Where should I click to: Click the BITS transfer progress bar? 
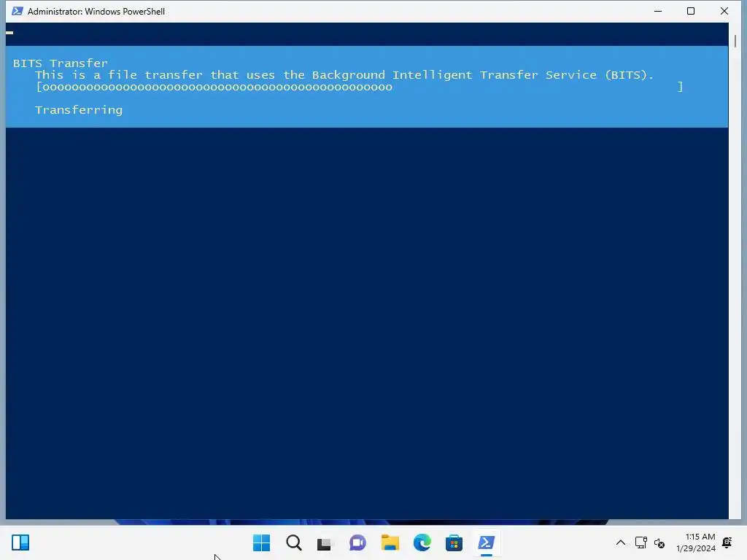click(x=360, y=87)
